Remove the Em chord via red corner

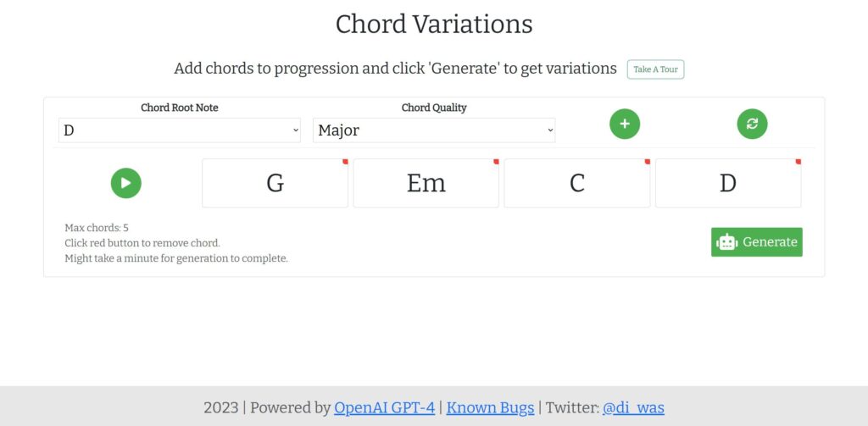496,161
